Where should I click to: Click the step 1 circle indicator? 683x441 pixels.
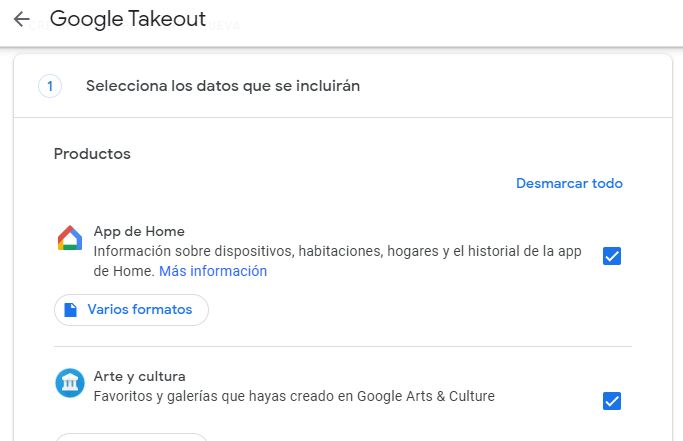(x=50, y=86)
